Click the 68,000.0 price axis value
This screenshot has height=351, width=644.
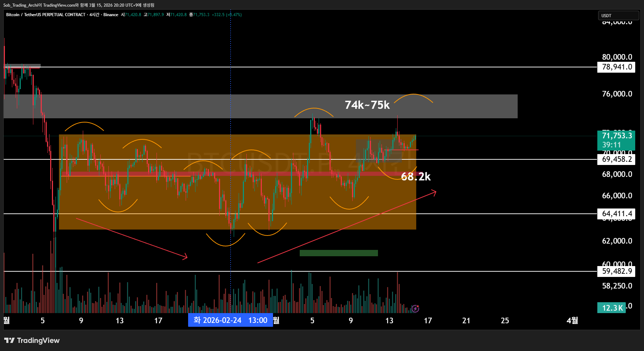click(x=617, y=174)
